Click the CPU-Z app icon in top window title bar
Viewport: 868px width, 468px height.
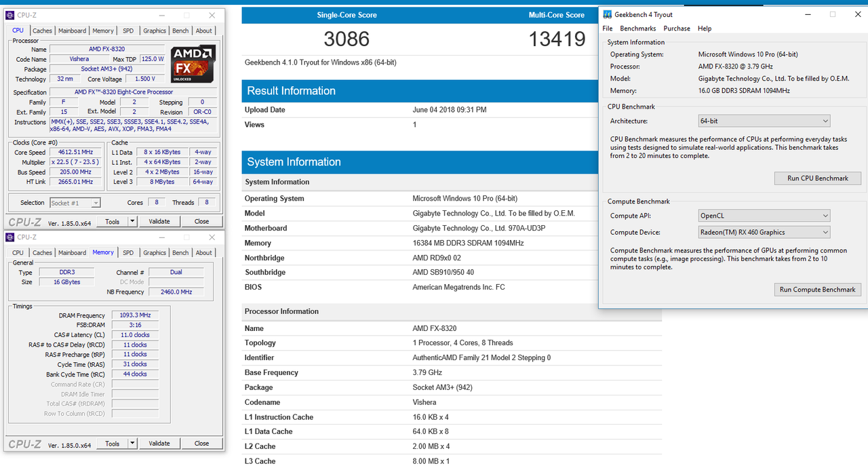click(x=9, y=15)
